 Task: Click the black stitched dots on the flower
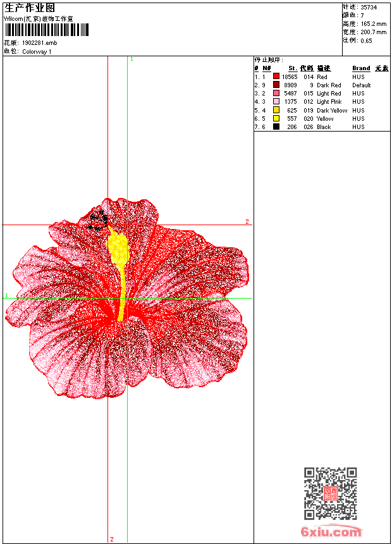click(x=97, y=219)
